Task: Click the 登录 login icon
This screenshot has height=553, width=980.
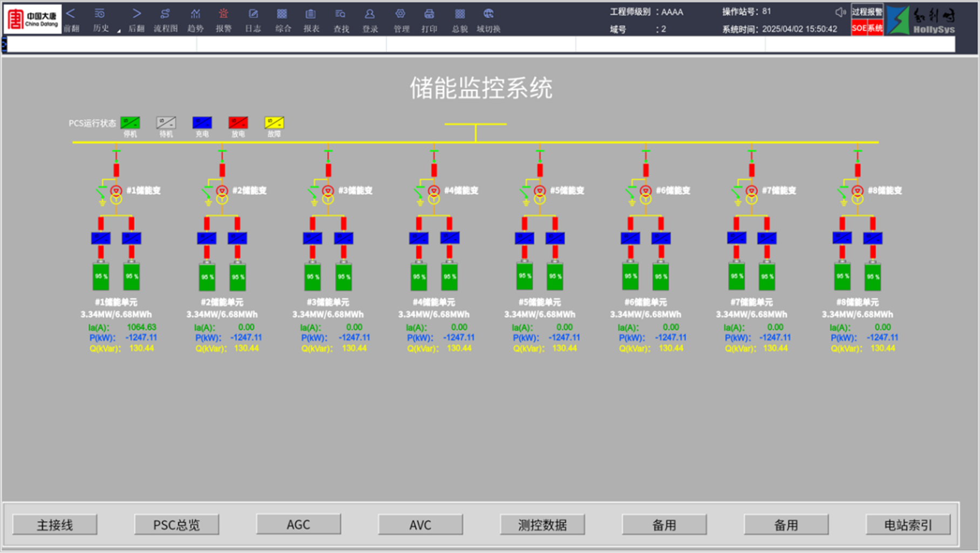Action: click(370, 15)
